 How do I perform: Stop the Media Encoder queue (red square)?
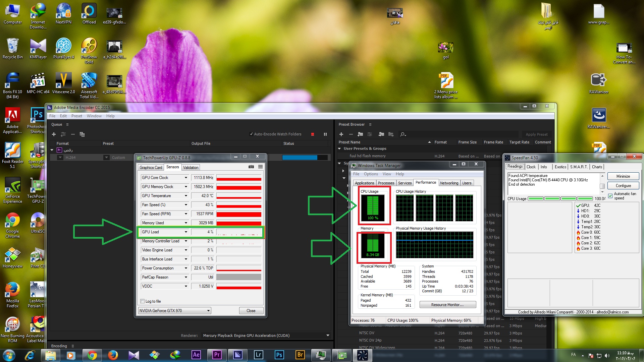click(x=313, y=134)
